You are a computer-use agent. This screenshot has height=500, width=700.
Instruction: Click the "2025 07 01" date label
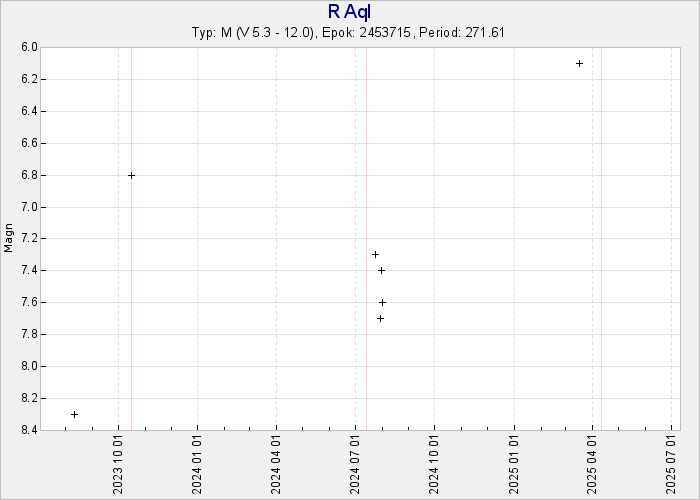pyautogui.click(x=672, y=463)
